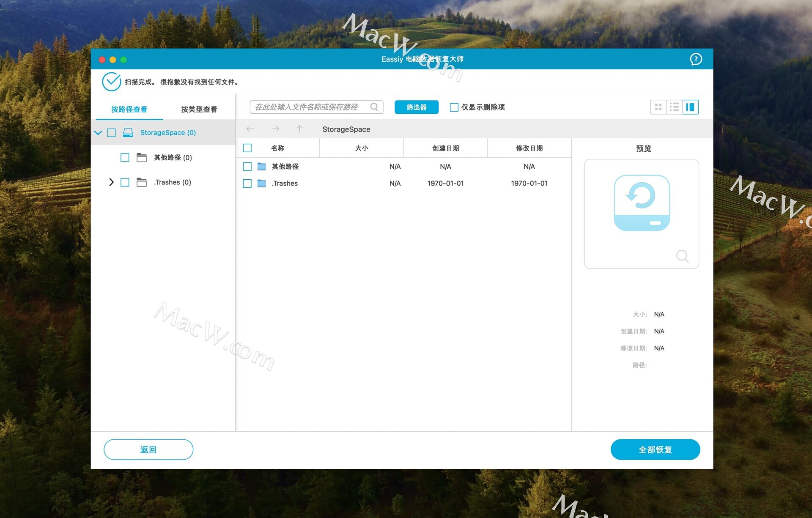The image size is (812, 518).
Task: Switch to grid thumbnail view
Action: [x=658, y=107]
